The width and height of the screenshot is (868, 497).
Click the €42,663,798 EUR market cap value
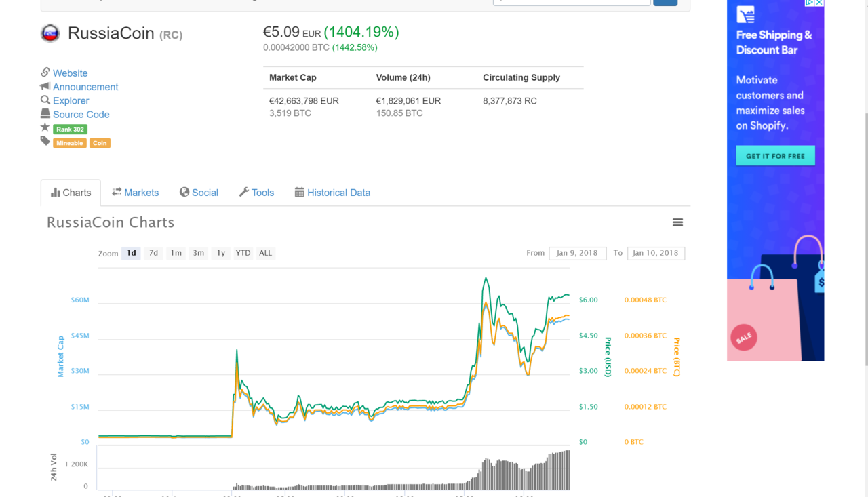304,100
